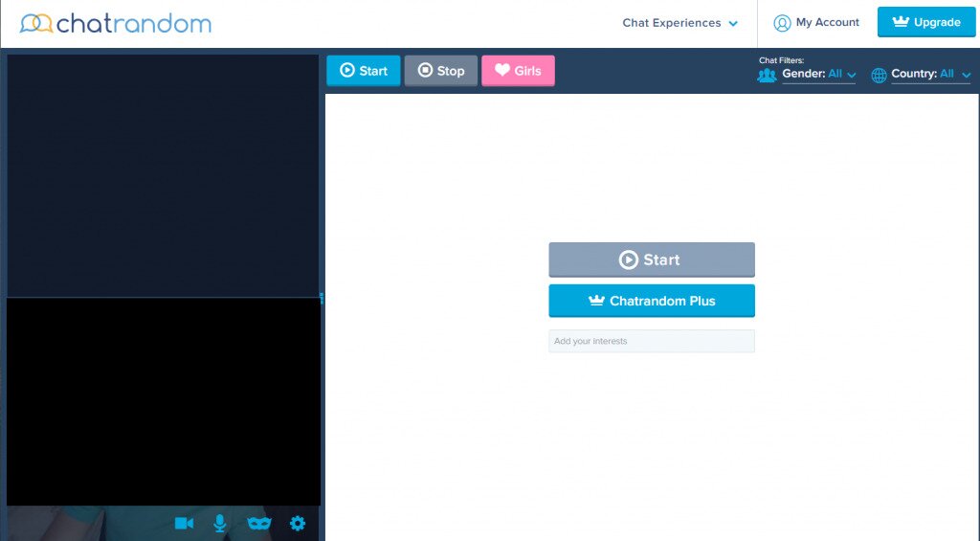Focus the Add your interests field
Image resolution: width=980 pixels, height=541 pixels.
pos(651,341)
